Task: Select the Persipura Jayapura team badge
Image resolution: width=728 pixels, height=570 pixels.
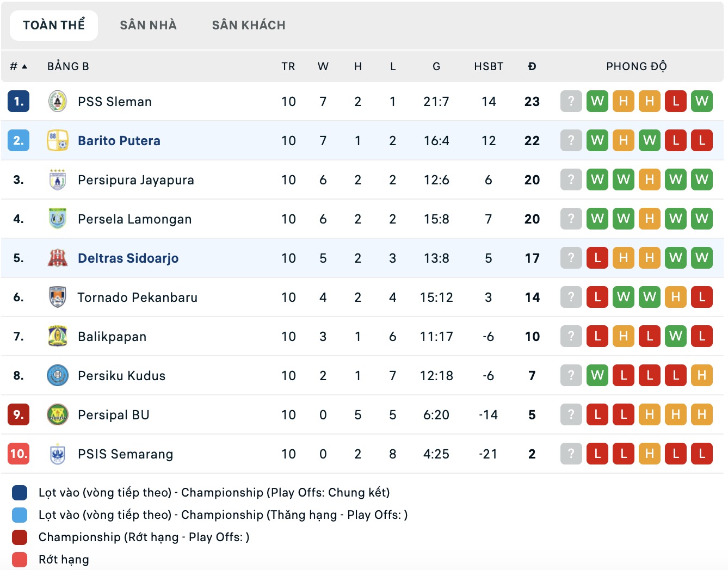Action: click(58, 179)
